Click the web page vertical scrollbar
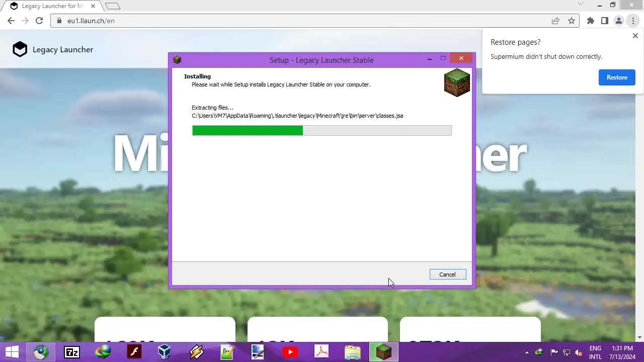 pos(639,186)
